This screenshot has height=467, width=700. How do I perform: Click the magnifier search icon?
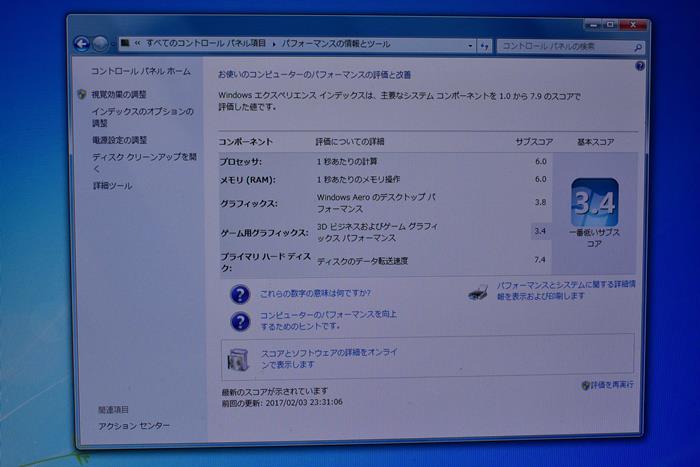pos(638,47)
